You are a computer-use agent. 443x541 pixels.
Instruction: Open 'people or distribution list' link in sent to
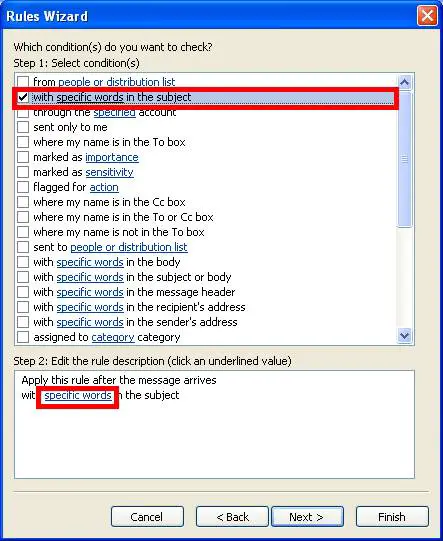coord(129,247)
